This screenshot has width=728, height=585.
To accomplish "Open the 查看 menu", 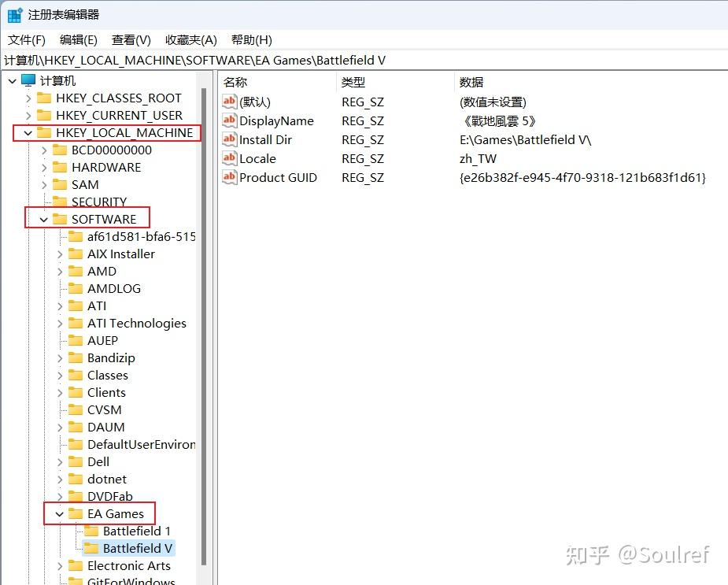I will point(128,40).
